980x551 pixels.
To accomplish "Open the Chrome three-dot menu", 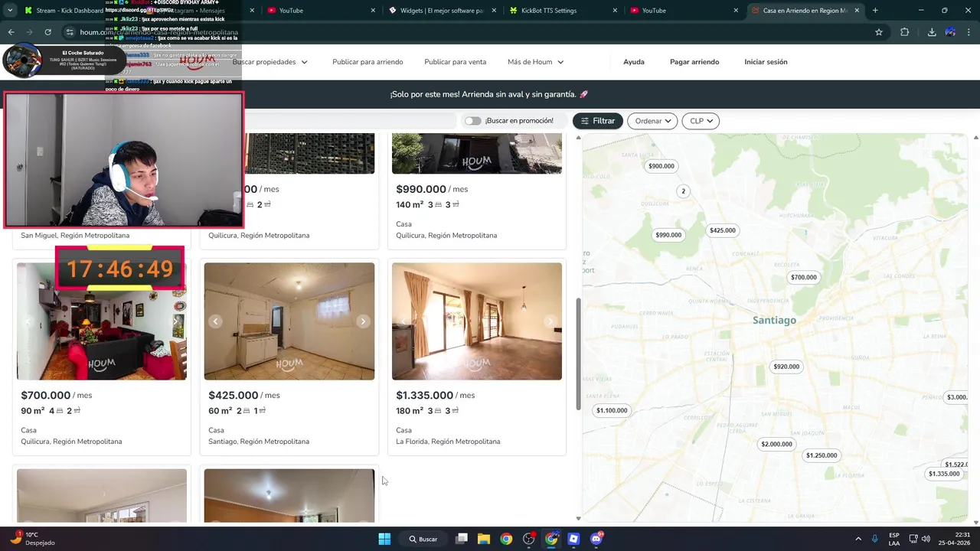I will click(x=969, y=32).
